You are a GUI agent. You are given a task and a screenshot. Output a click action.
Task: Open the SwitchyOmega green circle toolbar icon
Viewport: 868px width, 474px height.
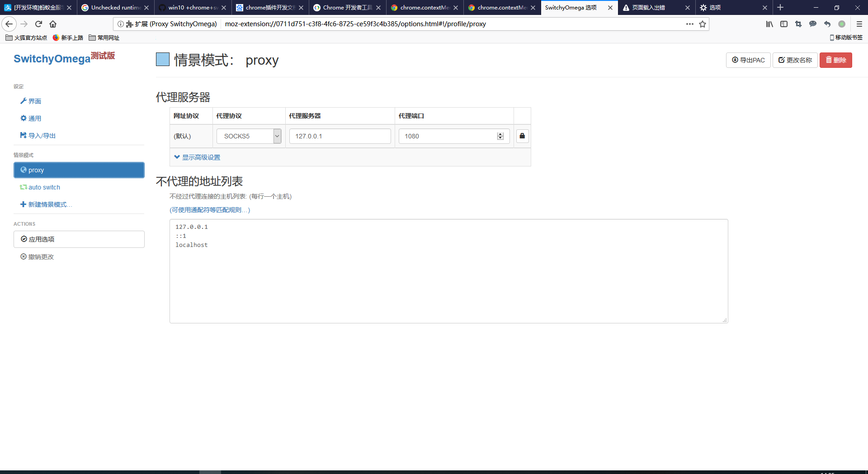842,24
